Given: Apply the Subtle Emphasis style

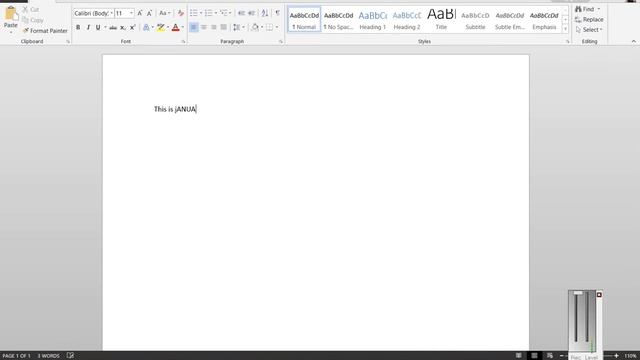Looking at the screenshot, I should (510, 19).
